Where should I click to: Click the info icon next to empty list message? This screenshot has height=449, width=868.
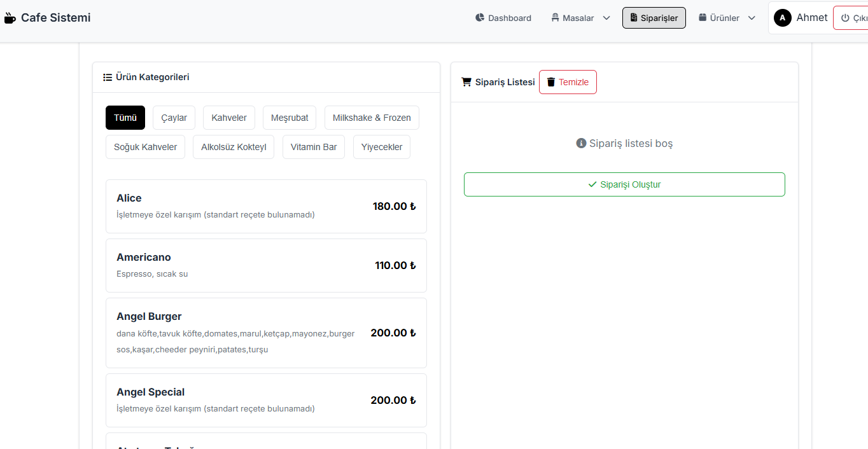click(581, 144)
